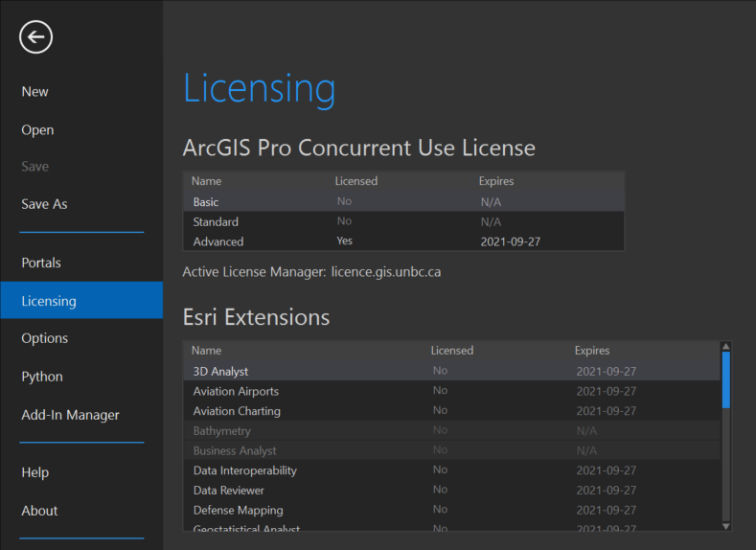Screen dimensions: 756x550
Task: Click the Esri Extensions heading
Action: (x=256, y=317)
